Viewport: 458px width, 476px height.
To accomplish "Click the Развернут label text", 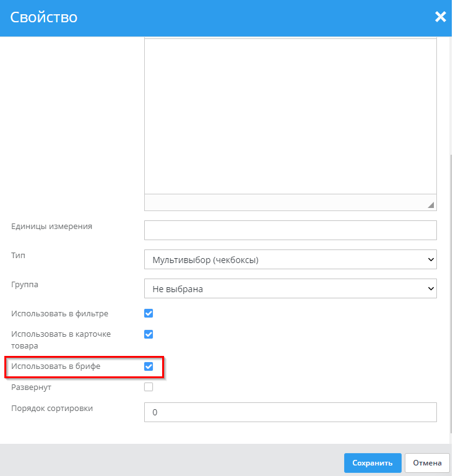I will (x=31, y=387).
